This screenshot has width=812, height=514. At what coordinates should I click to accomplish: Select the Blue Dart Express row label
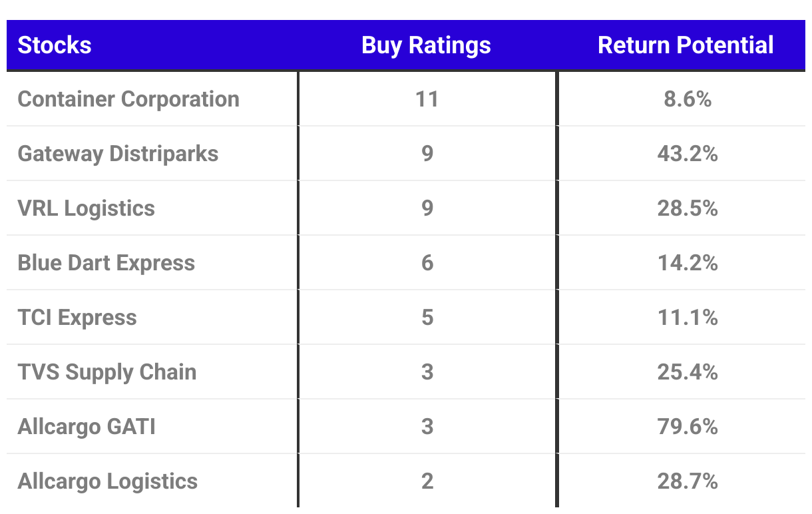(x=106, y=263)
